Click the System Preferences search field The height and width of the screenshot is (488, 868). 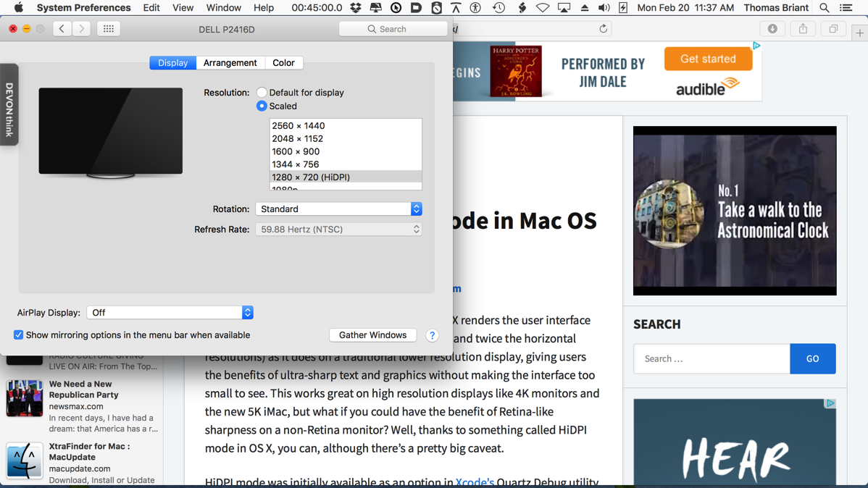point(393,29)
